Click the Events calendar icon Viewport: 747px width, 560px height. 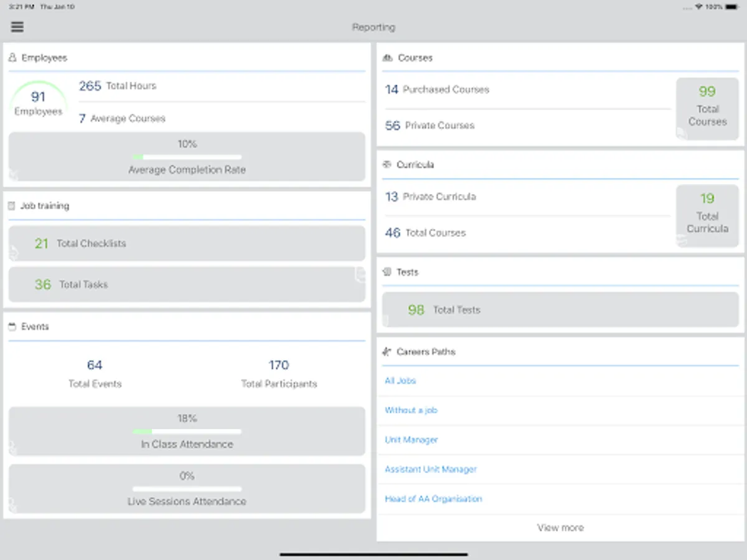[x=11, y=326]
